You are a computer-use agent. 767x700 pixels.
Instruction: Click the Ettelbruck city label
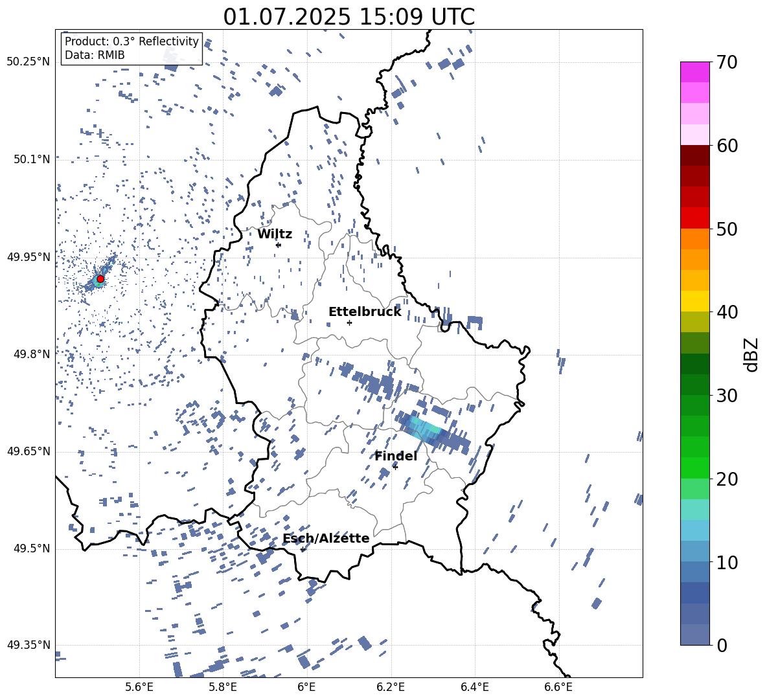pyautogui.click(x=365, y=312)
